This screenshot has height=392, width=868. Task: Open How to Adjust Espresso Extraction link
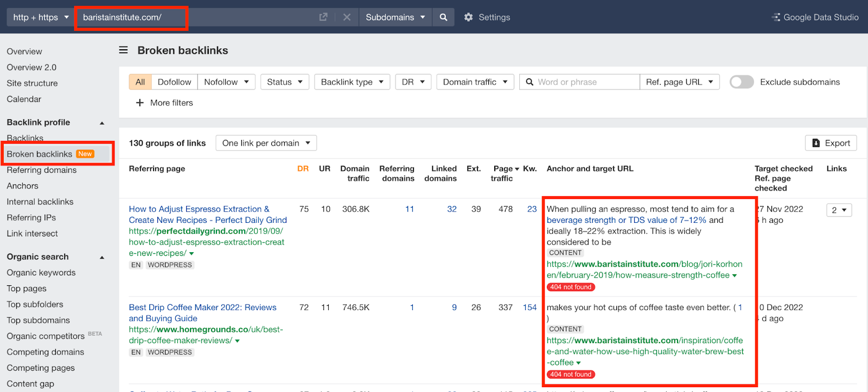[x=208, y=215]
